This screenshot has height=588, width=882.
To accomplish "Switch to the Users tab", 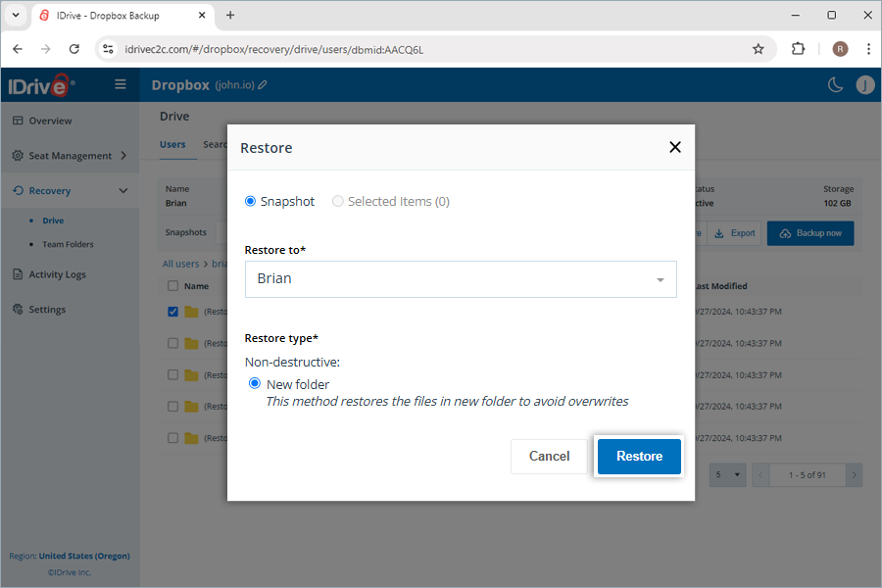I will tap(172, 145).
